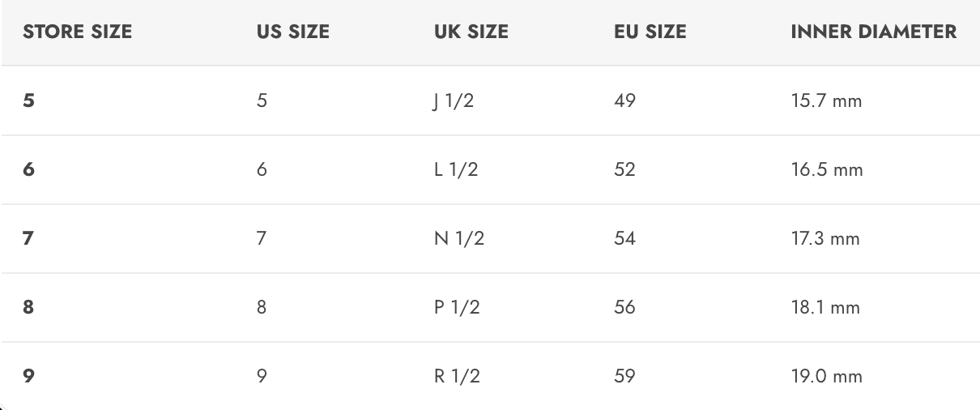The height and width of the screenshot is (410, 980).
Task: Click the EU size 59 cell
Action: [624, 377]
